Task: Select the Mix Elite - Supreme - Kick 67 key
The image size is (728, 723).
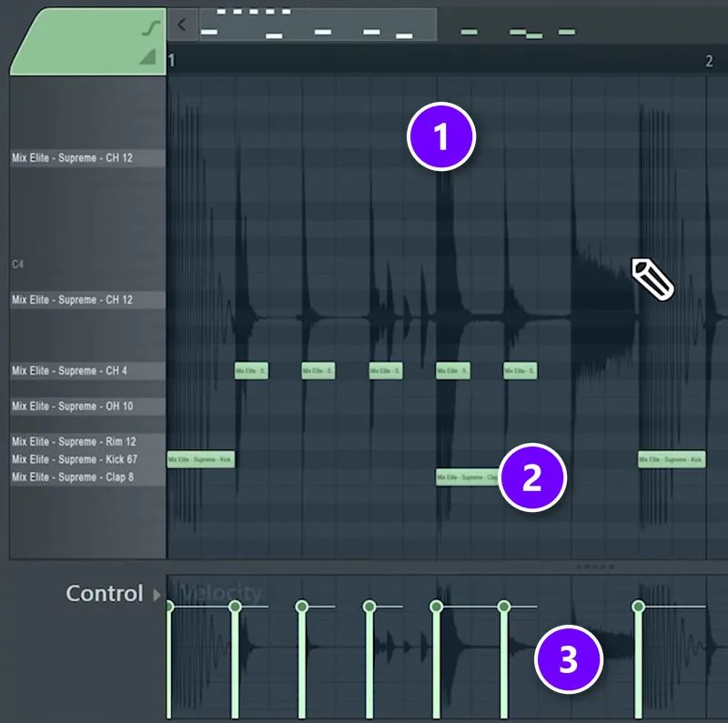Action: (87, 459)
